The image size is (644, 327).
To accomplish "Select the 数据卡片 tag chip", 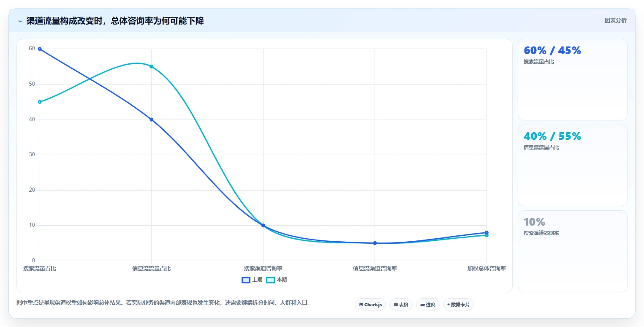I will [x=458, y=305].
